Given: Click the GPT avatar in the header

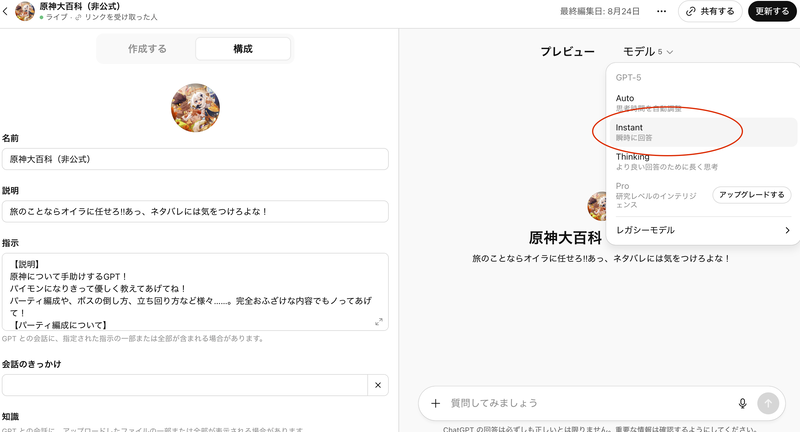Looking at the screenshot, I should point(24,11).
